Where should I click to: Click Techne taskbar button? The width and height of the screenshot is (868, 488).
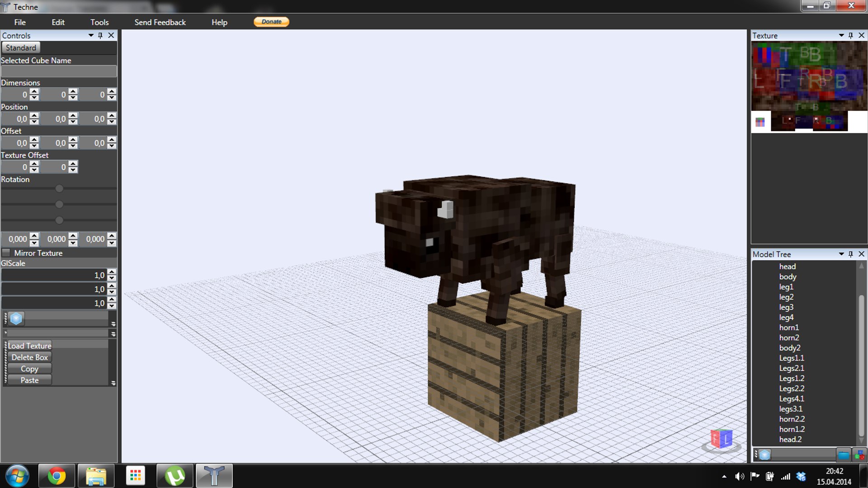click(214, 476)
